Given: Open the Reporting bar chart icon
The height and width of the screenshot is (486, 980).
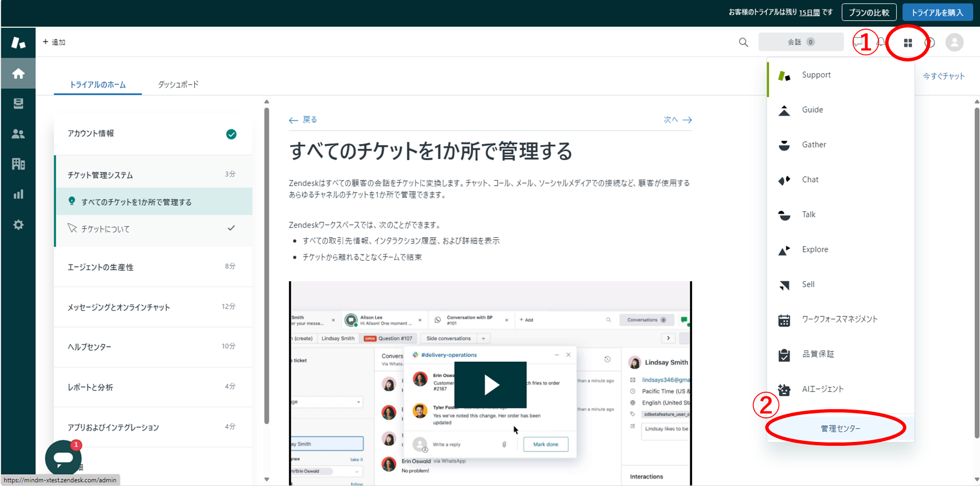Looking at the screenshot, I should pyautogui.click(x=18, y=194).
